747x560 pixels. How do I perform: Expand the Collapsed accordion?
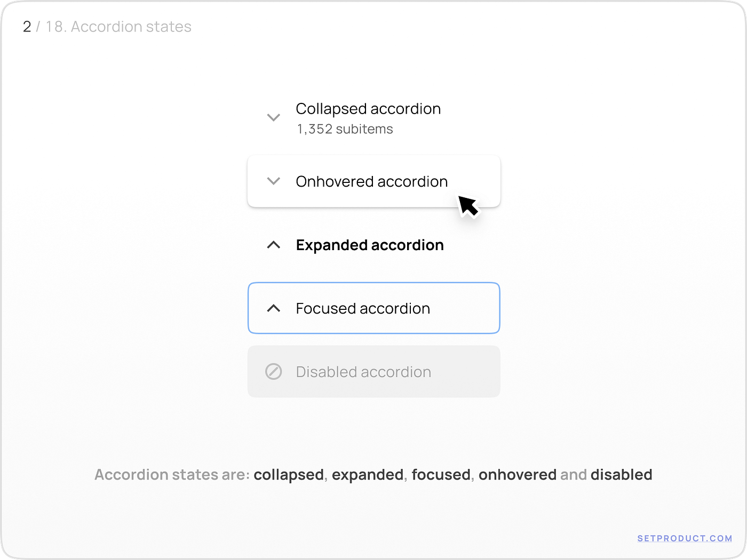click(x=368, y=109)
